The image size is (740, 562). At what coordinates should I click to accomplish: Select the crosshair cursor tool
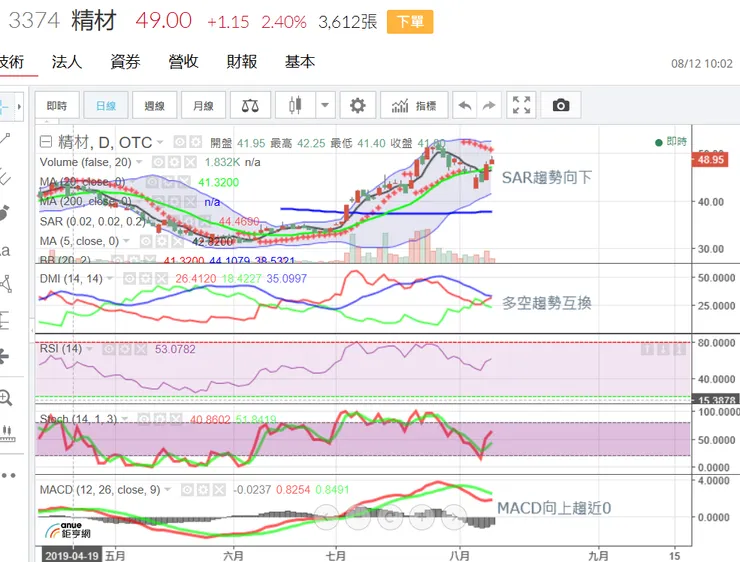coord(4,107)
